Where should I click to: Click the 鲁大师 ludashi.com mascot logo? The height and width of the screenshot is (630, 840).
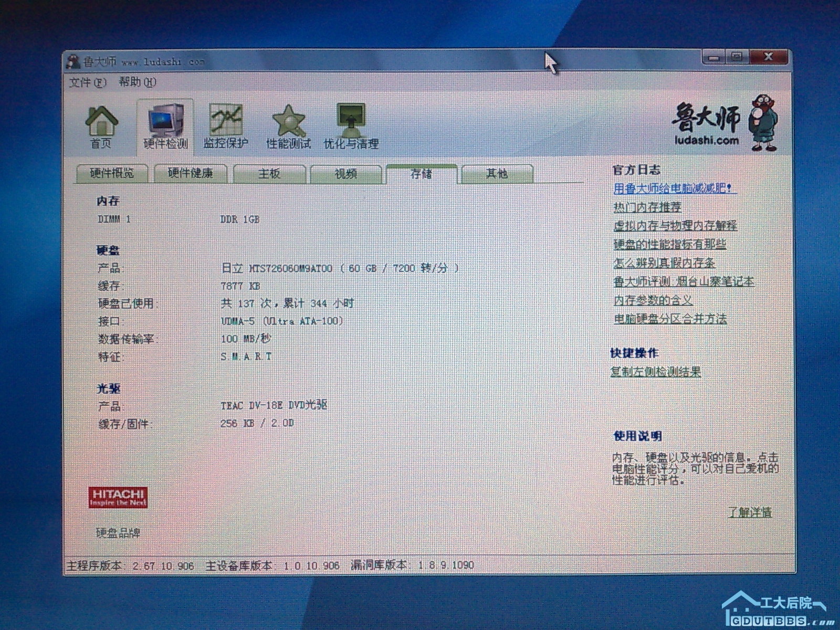coord(725,123)
